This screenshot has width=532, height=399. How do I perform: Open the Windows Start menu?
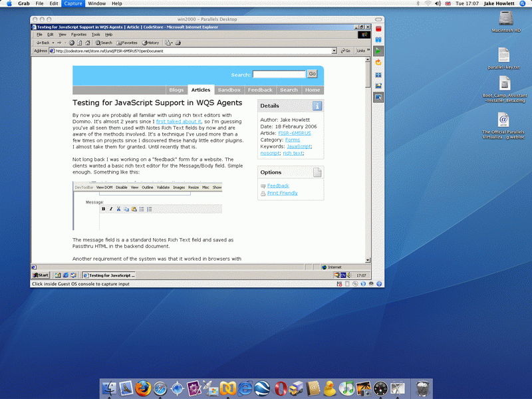coord(41,275)
